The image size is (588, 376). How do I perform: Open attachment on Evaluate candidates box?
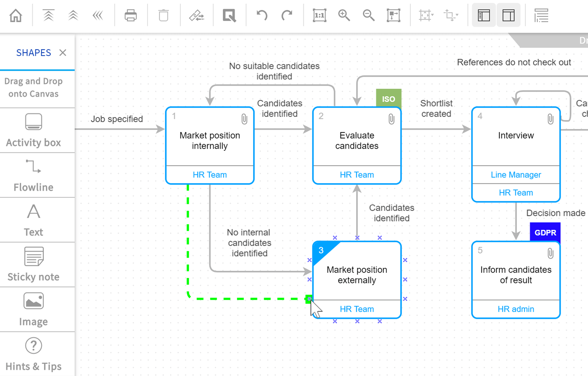click(391, 119)
